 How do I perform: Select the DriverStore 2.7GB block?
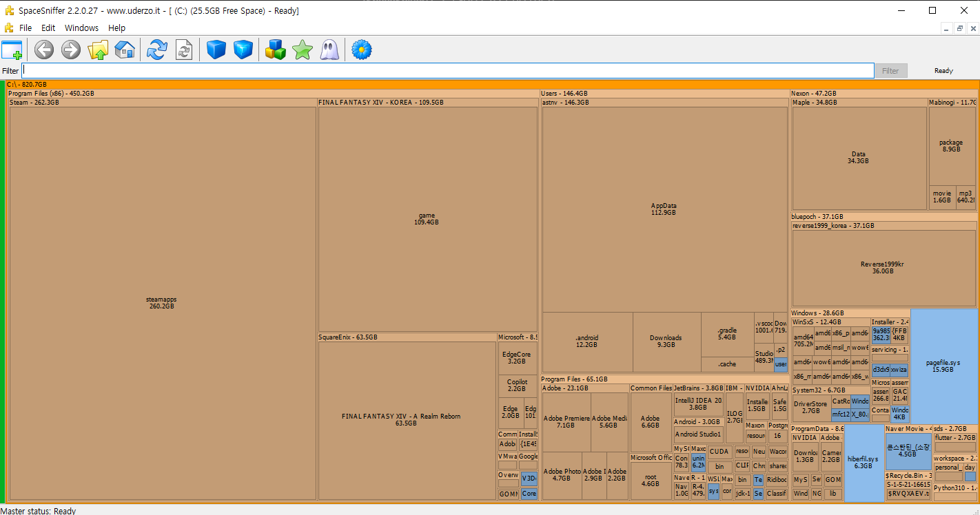coord(810,408)
